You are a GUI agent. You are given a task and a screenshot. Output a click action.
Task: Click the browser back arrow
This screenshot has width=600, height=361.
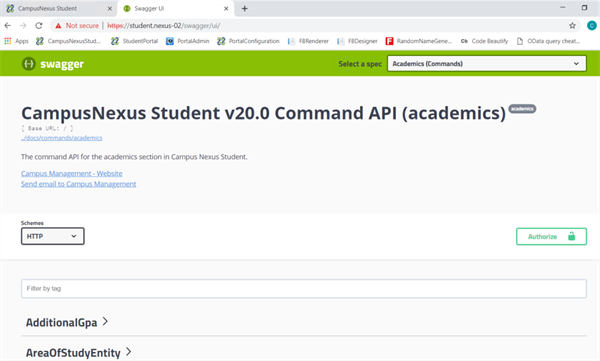point(8,26)
